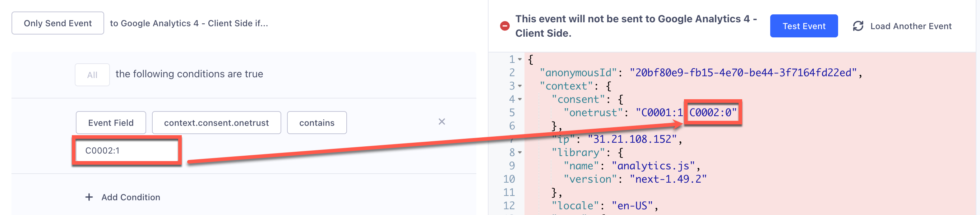
Task: Fold the "consent" object at line 4
Action: click(x=520, y=99)
